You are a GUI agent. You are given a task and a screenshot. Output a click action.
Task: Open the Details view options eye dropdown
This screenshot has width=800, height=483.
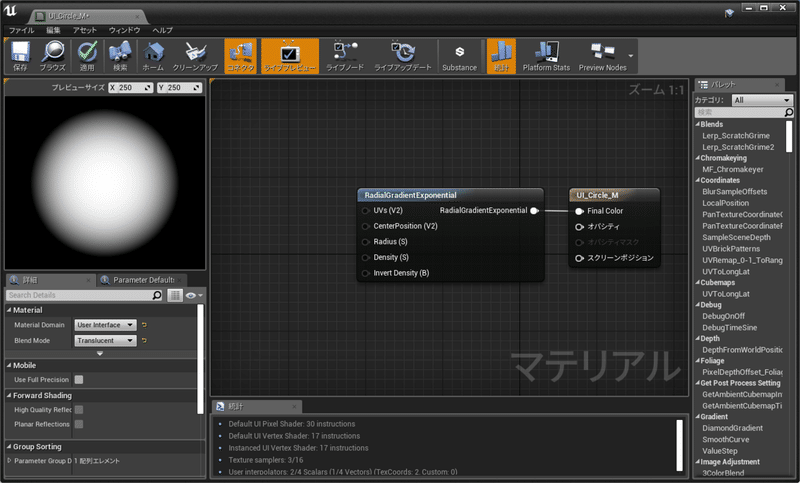click(194, 295)
